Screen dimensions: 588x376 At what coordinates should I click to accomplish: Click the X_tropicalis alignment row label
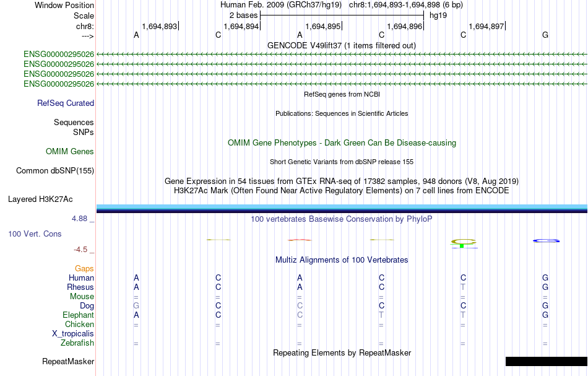(x=73, y=334)
